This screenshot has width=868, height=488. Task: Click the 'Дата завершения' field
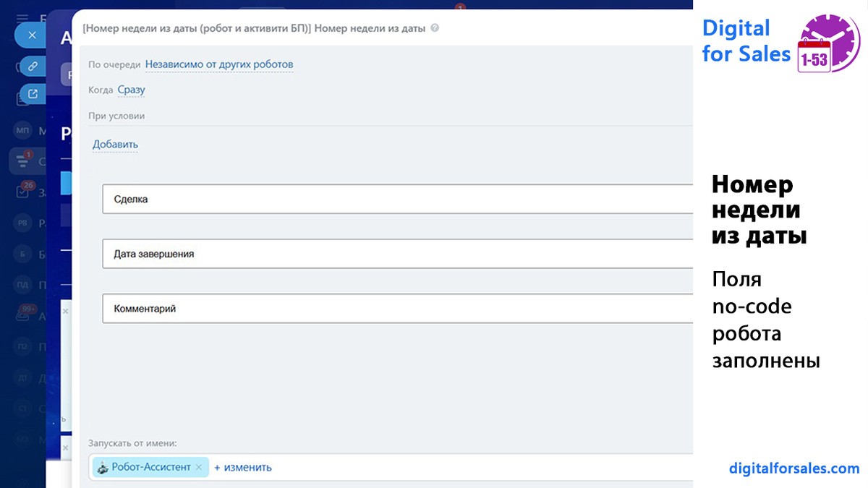click(398, 254)
